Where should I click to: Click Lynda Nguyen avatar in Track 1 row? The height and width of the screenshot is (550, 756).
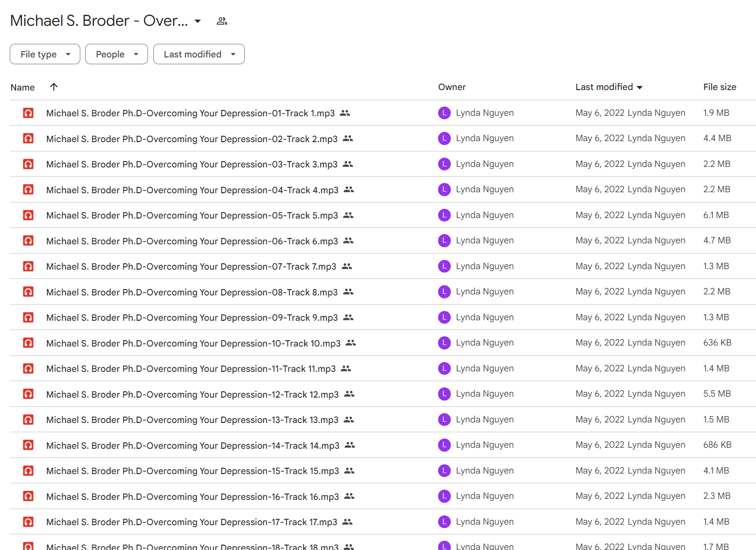tap(444, 113)
